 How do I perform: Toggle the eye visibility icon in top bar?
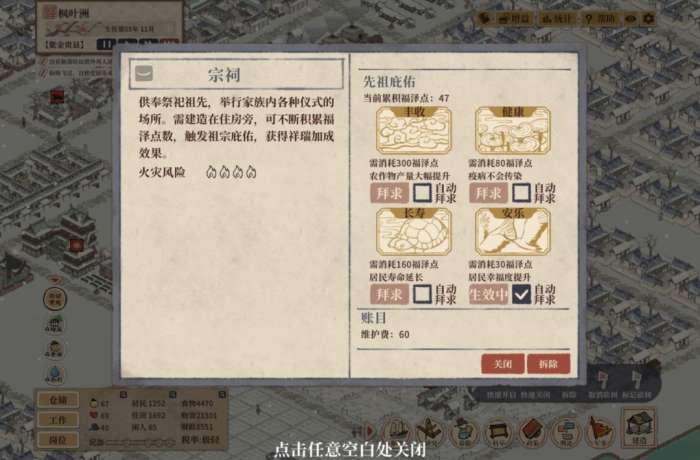631,19
